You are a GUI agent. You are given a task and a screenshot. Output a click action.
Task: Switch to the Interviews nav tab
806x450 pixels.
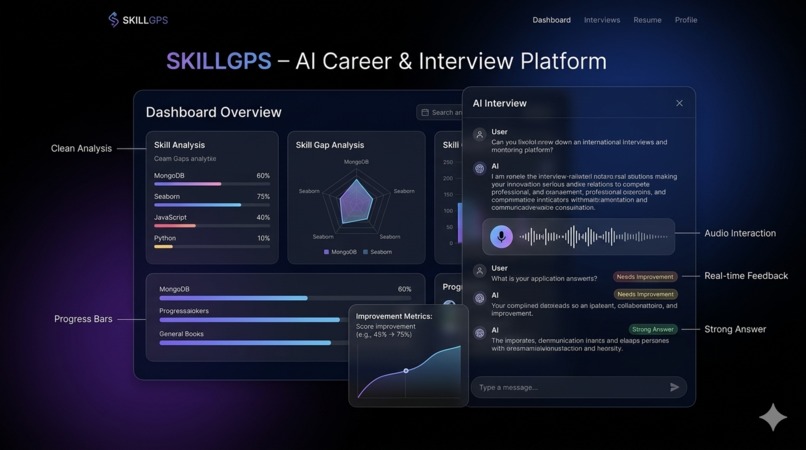click(x=601, y=20)
